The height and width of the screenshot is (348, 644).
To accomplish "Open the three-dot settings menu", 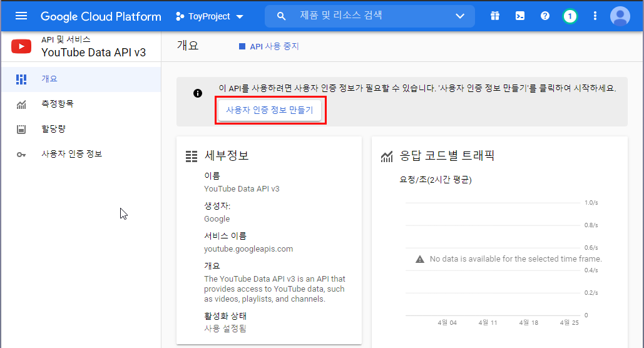I will [595, 16].
